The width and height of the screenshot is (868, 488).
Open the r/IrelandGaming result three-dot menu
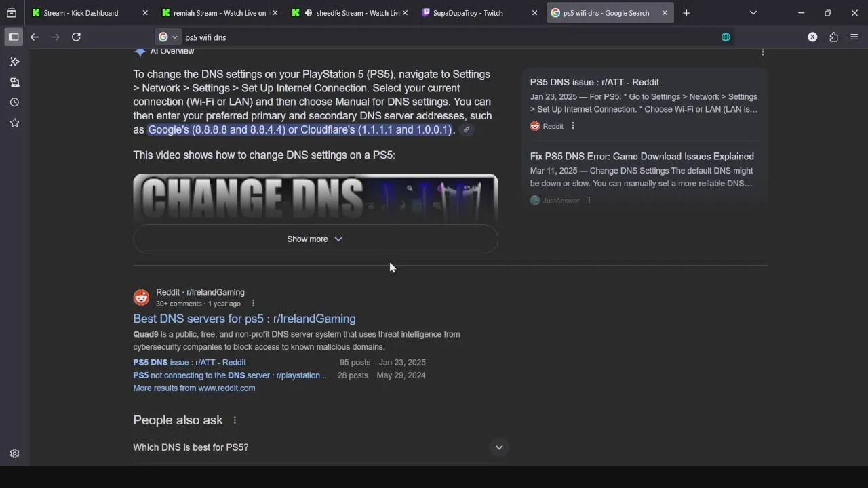(x=254, y=304)
